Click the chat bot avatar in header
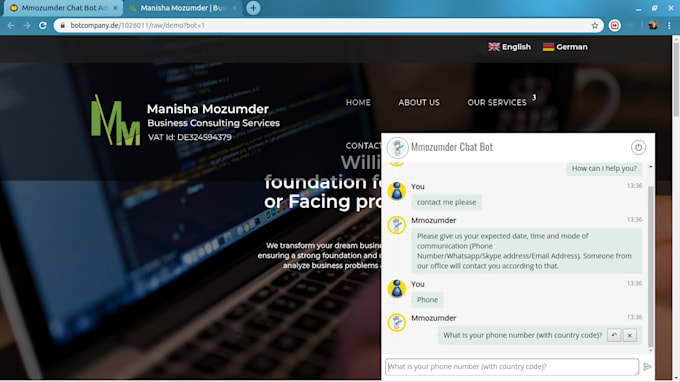 [x=397, y=147]
